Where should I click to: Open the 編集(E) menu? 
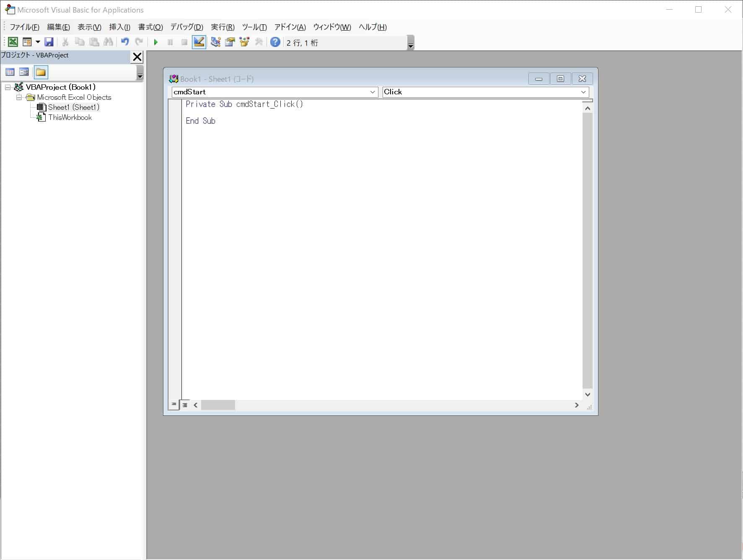click(58, 27)
